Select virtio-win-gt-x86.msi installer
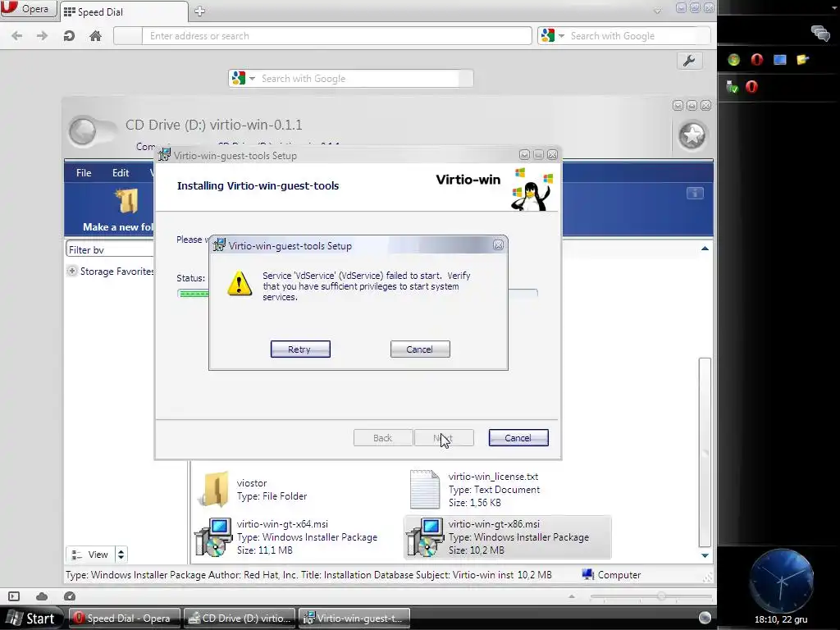The height and width of the screenshot is (630, 840). [508, 536]
